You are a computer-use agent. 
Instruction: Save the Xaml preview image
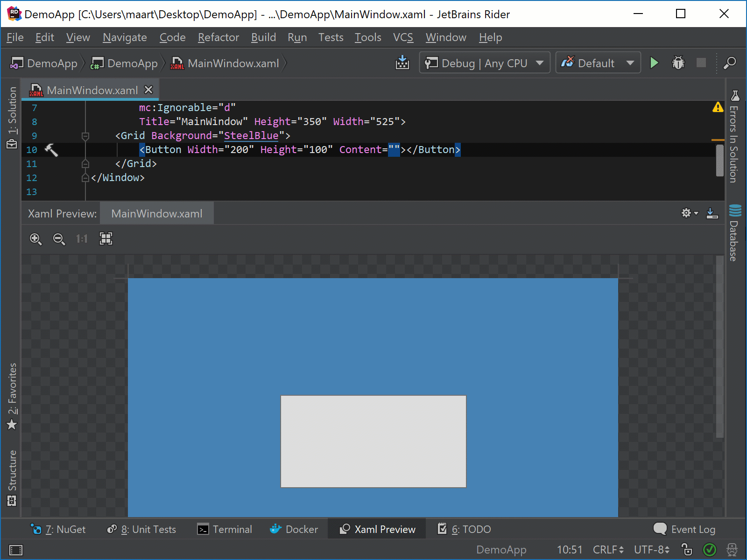click(712, 213)
